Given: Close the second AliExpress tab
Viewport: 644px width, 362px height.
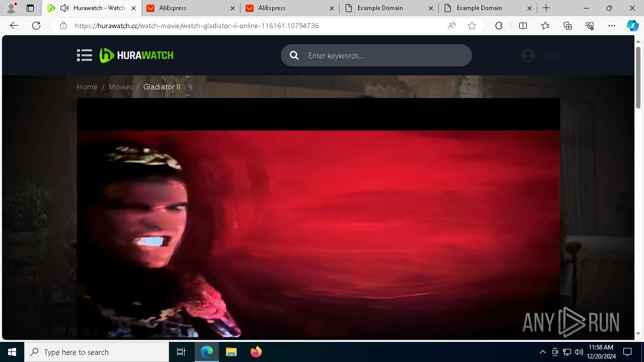Looking at the screenshot, I should (332, 8).
